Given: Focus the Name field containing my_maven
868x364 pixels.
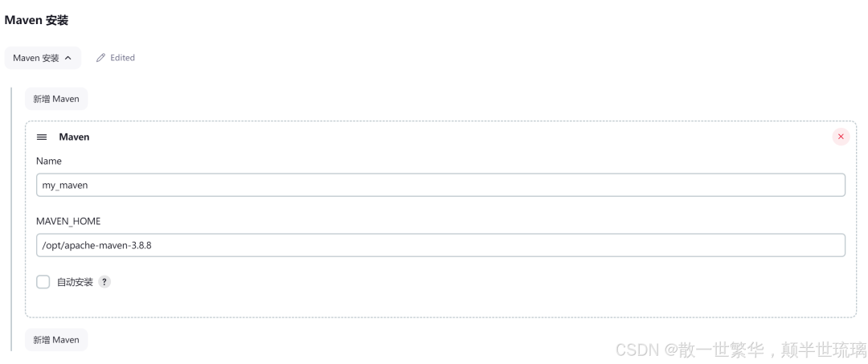Looking at the screenshot, I should (x=440, y=185).
